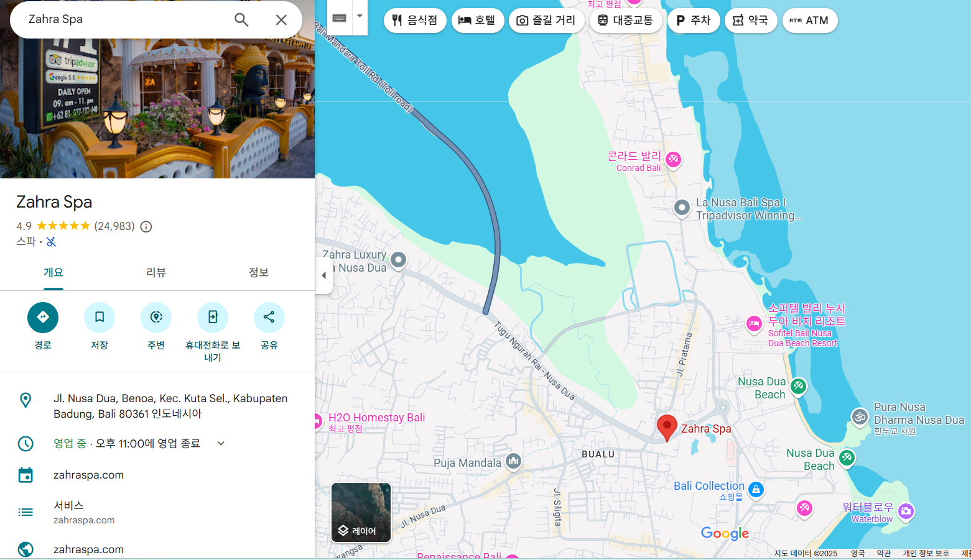Open the zahraspa.com website row with globe
The height and width of the screenshot is (560, 971).
point(157,549)
